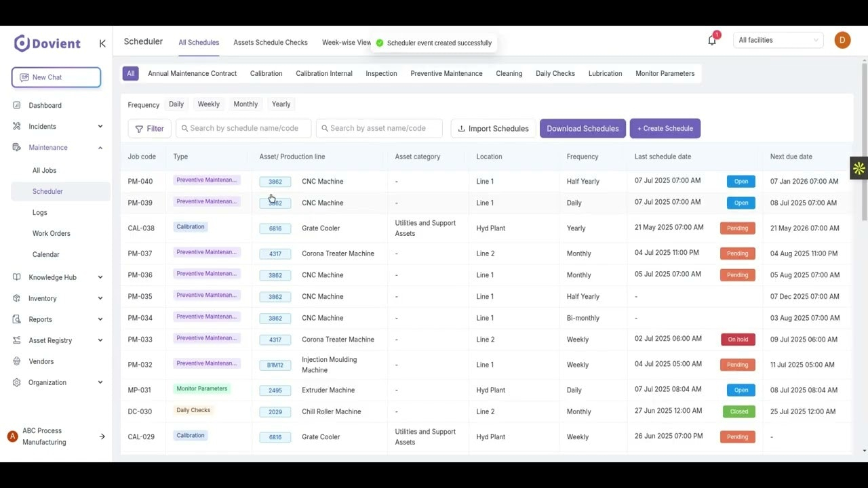The image size is (868, 488).
Task: Select the Monthly frequency filter
Action: pyautogui.click(x=245, y=104)
